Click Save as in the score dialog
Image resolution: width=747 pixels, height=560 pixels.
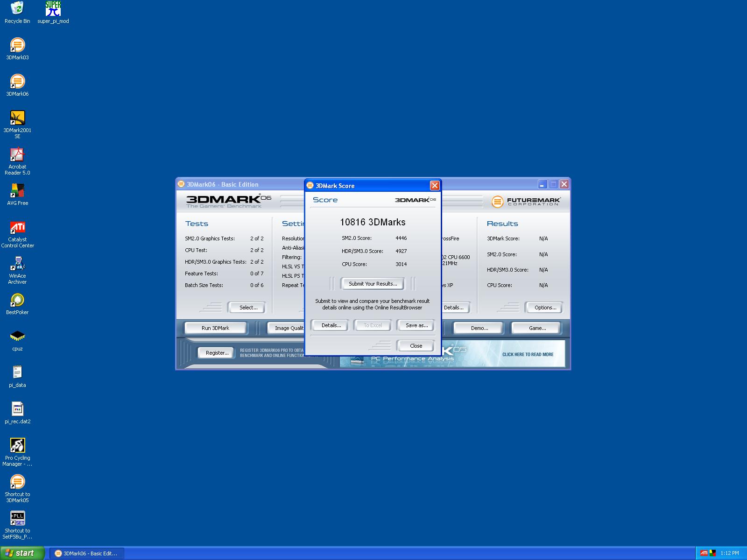416,325
